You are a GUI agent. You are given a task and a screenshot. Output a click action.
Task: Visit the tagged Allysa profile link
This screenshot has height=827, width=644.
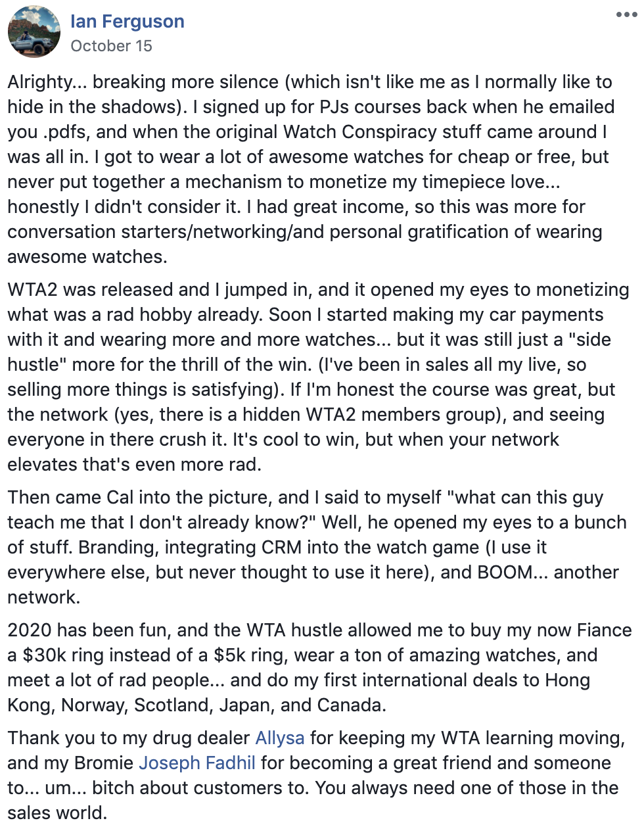click(x=280, y=738)
